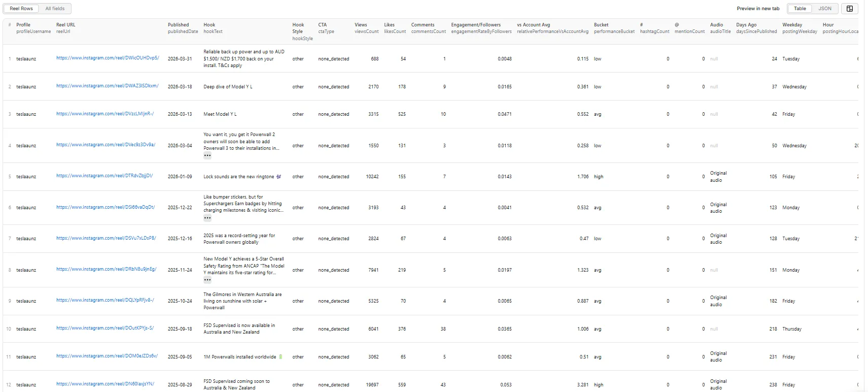
Task: Select the 'Gilmores in Western Australia' hook cell
Action: (242, 301)
